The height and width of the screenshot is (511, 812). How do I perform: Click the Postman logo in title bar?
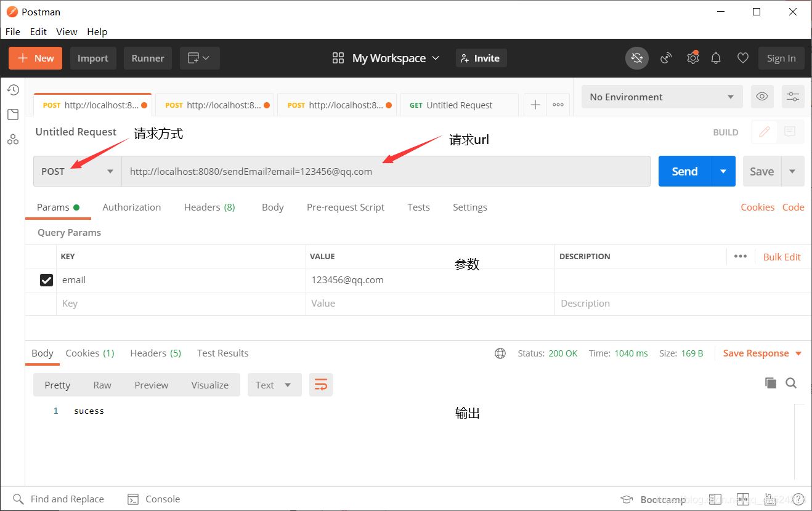pos(12,12)
